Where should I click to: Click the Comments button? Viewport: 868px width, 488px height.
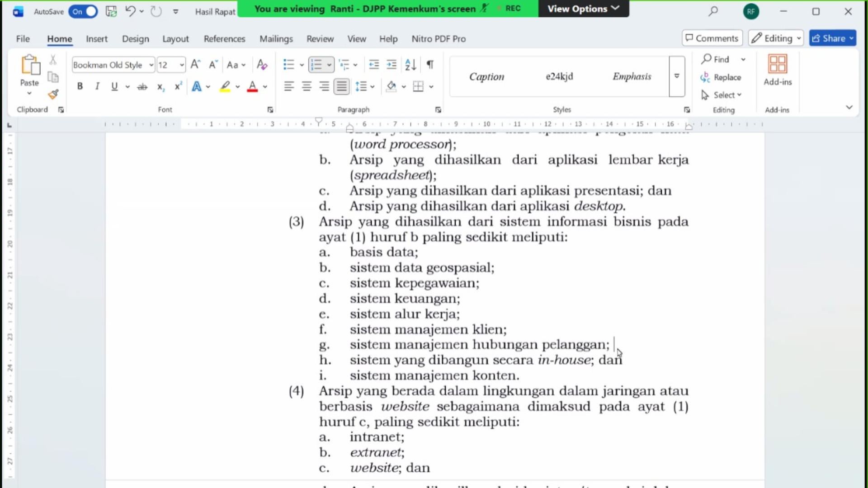click(x=712, y=38)
